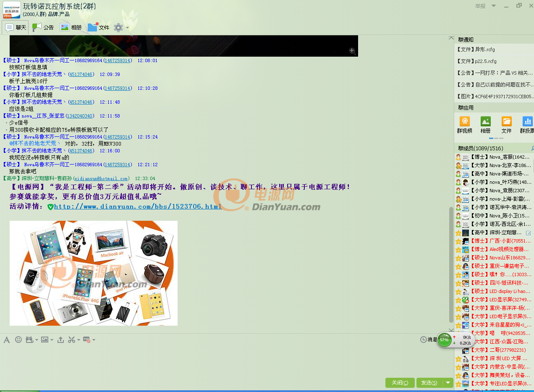
Task: Click the zoom icon on the dark image
Action: (x=352, y=51)
